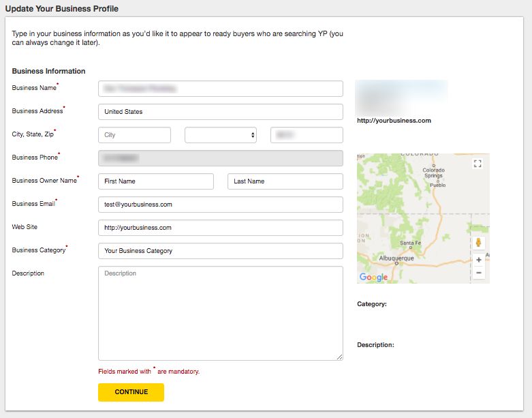Click the Business Category field
532x418 pixels.
[220, 251]
